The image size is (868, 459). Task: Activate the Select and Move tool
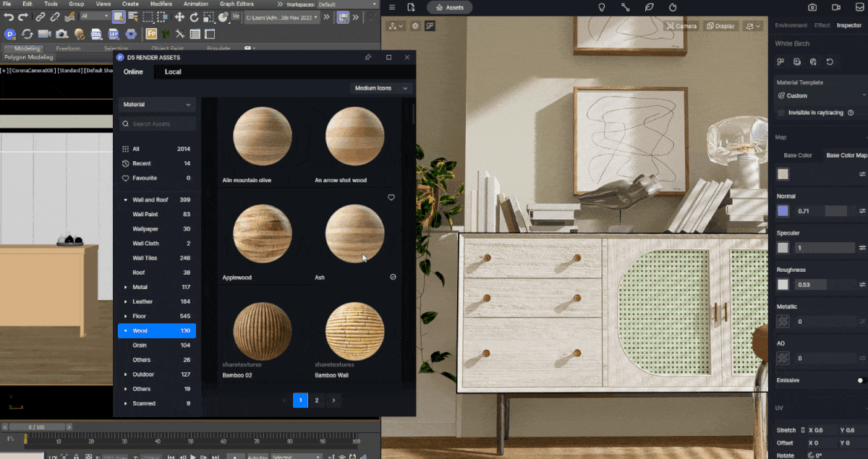179,17
